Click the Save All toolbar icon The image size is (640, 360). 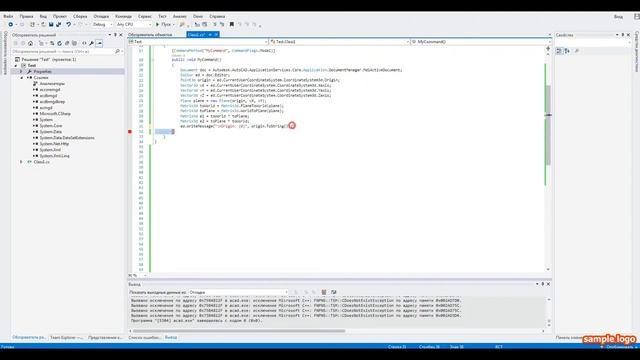point(58,24)
